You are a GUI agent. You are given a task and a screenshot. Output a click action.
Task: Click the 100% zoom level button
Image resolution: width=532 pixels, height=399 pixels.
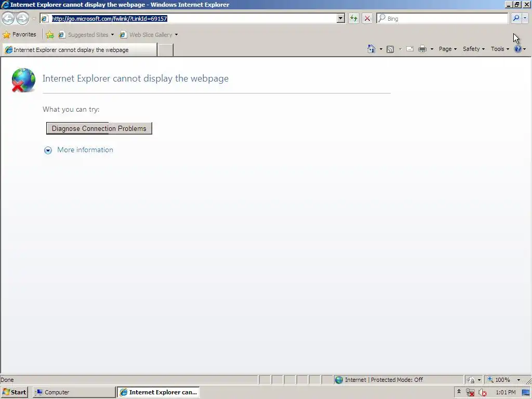(499, 380)
